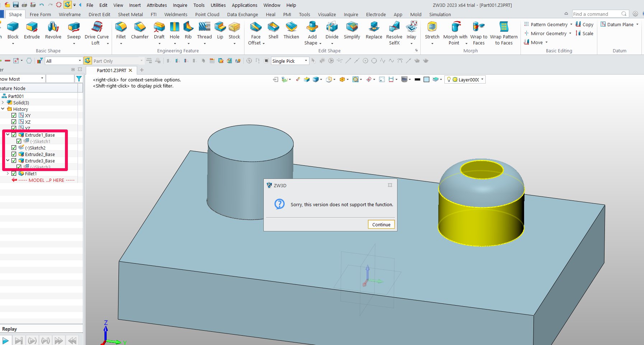
Task: Open the black line color swatch
Action: coord(417,80)
